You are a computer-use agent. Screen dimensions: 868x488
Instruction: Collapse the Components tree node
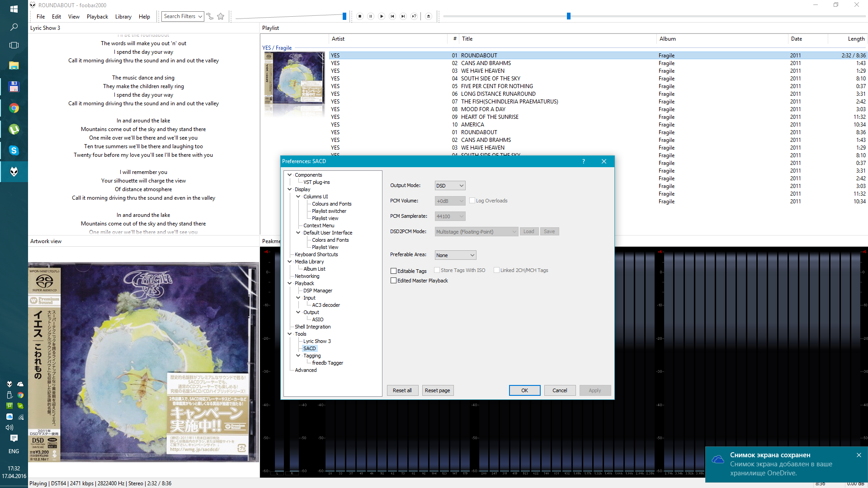(x=290, y=175)
